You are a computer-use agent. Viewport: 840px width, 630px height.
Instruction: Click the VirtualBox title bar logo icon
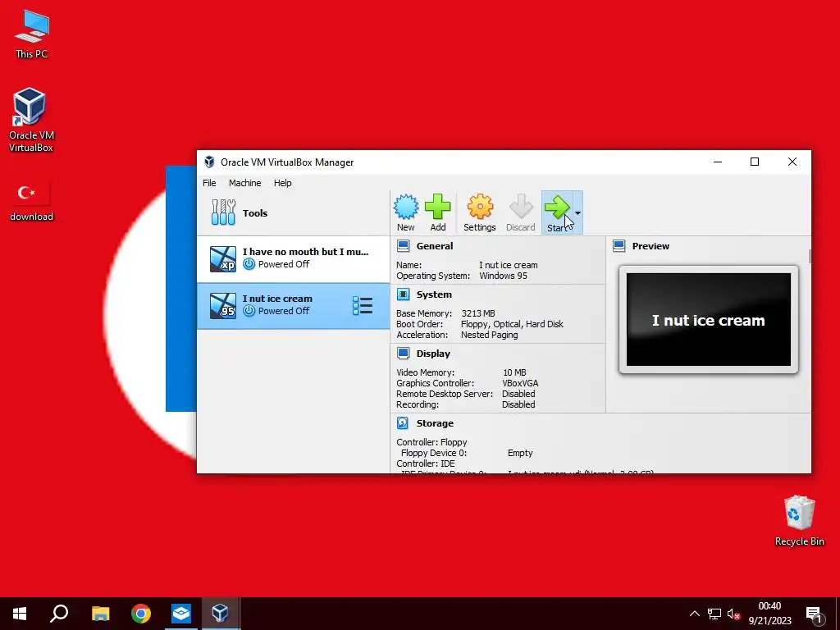(209, 162)
